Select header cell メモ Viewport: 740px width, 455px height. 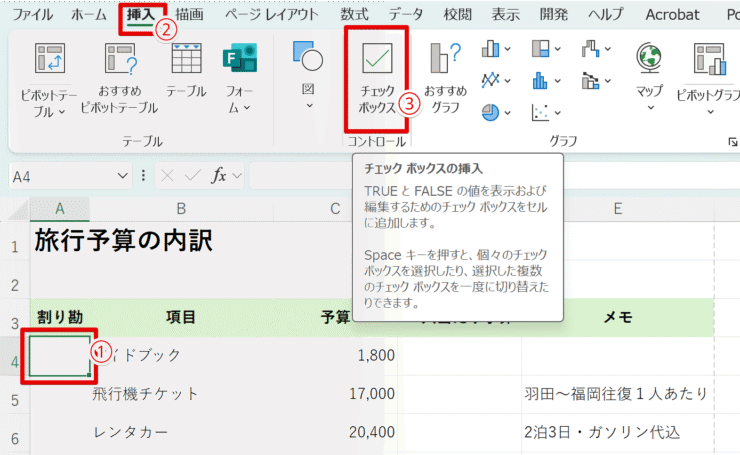(x=618, y=317)
